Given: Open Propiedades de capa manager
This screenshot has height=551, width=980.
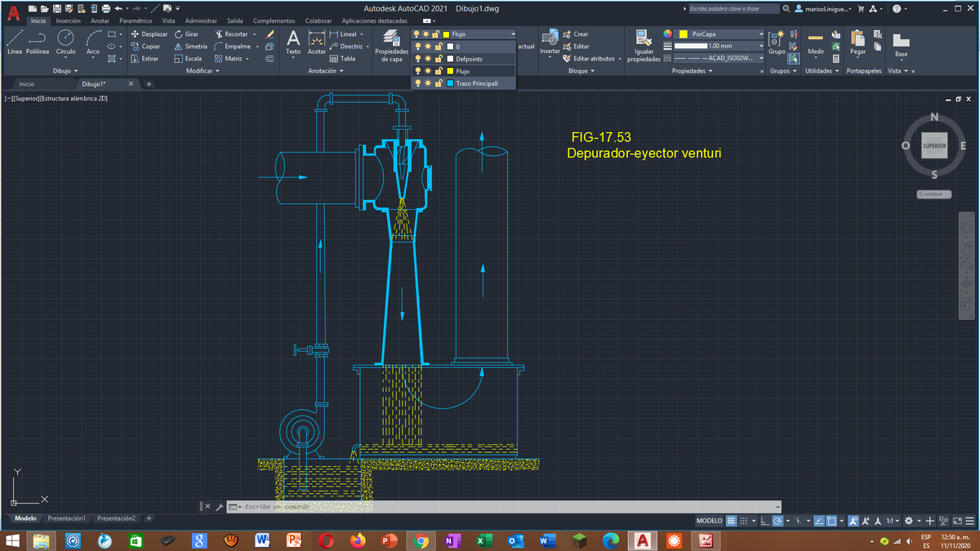Looking at the screenshot, I should tap(391, 45).
